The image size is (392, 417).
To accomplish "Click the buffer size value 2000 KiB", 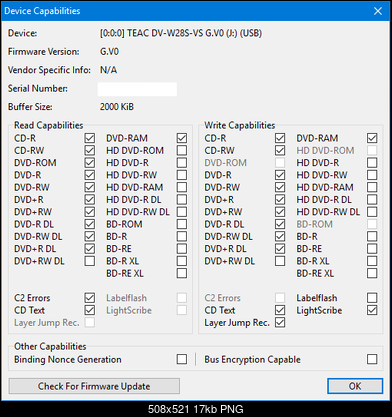I will [117, 107].
